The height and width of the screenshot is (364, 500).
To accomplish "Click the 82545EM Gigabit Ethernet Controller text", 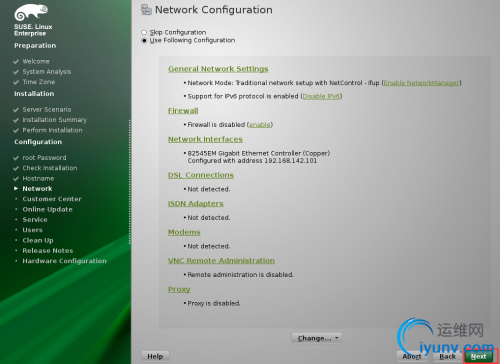I will [259, 153].
